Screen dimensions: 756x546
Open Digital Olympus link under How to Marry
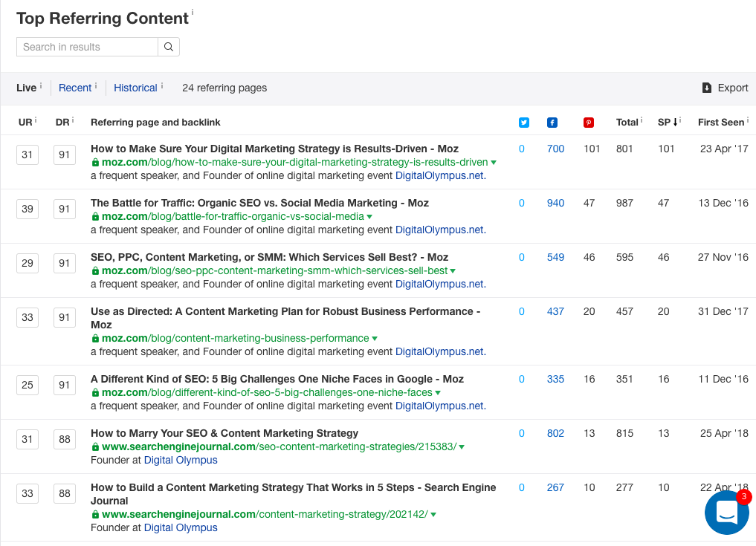181,461
